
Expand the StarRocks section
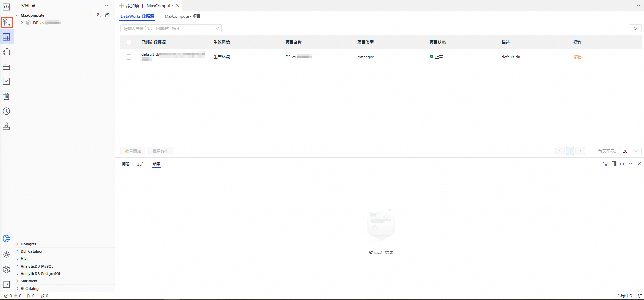[17, 281]
